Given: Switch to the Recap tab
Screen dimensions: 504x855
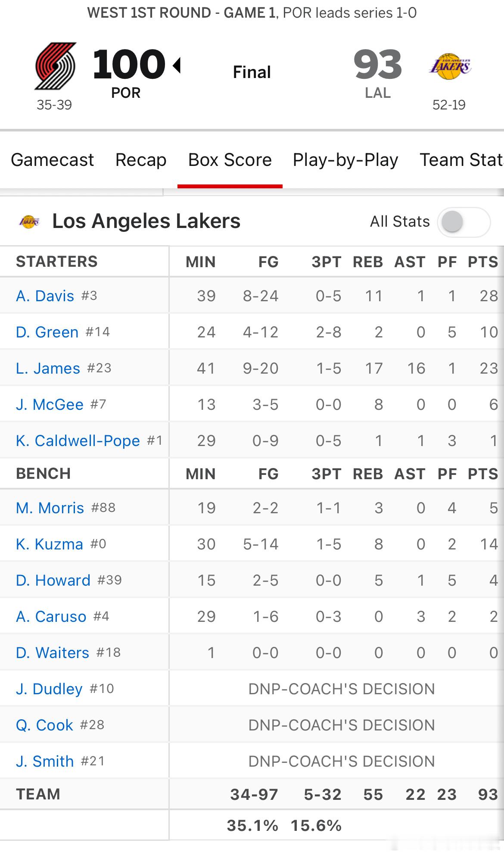Looking at the screenshot, I should [x=141, y=160].
